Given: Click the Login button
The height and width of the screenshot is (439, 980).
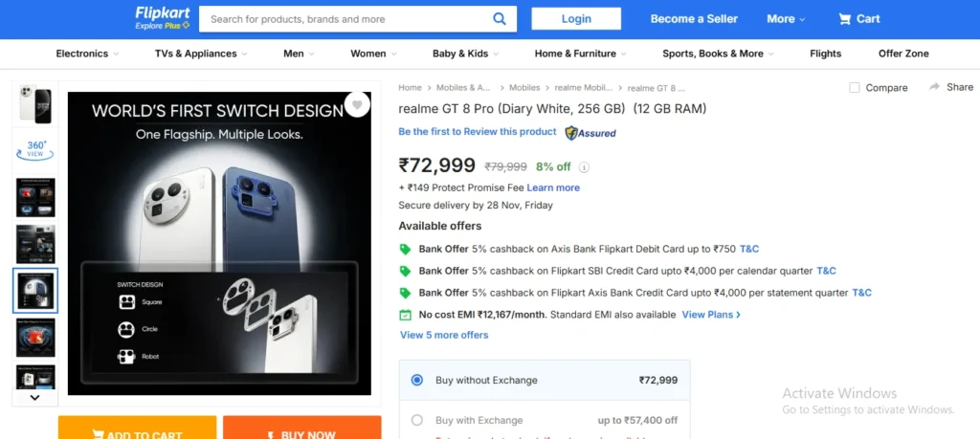Looking at the screenshot, I should pyautogui.click(x=576, y=18).
